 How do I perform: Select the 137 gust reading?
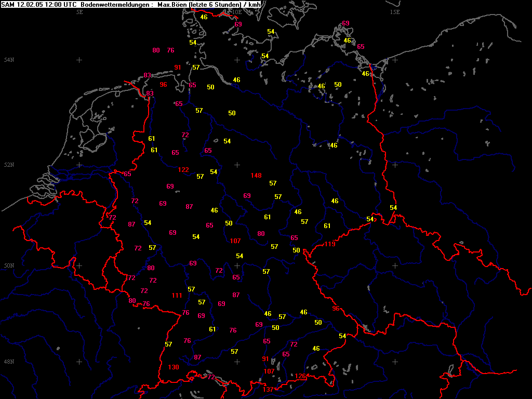point(268,390)
